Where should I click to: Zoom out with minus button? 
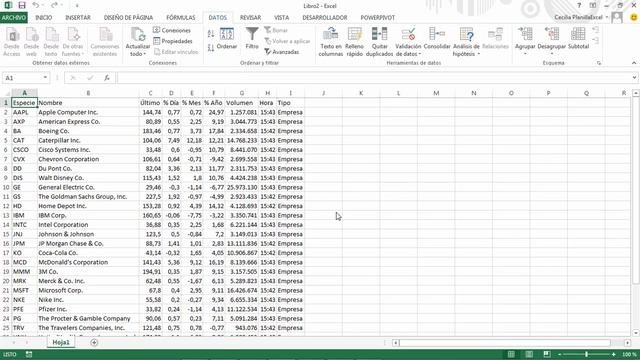pyautogui.click(x=560, y=354)
